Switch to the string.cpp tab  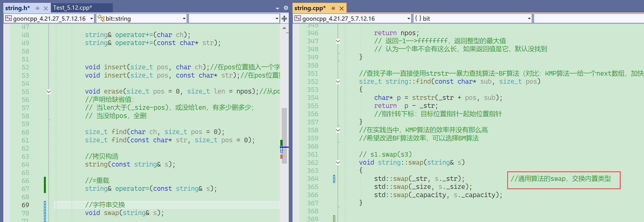point(310,8)
